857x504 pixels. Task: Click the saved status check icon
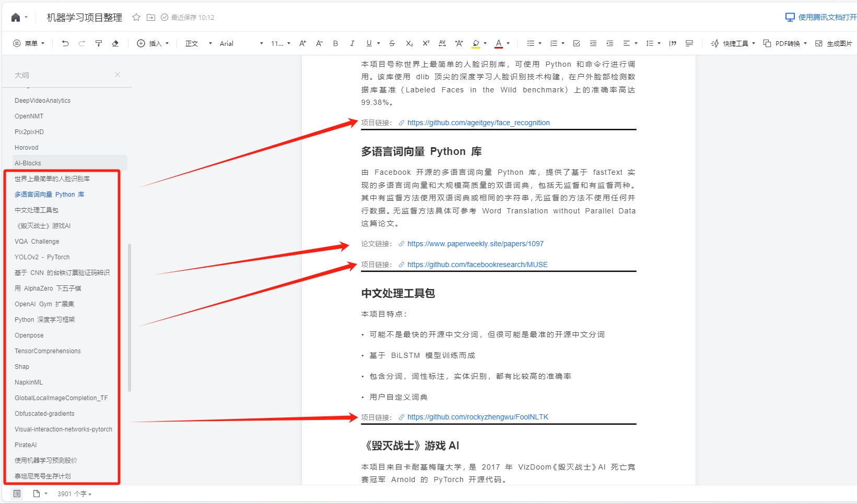pos(165,17)
